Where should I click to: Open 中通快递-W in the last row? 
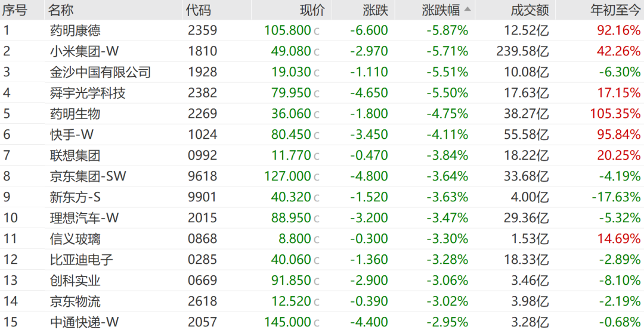pyautogui.click(x=84, y=322)
